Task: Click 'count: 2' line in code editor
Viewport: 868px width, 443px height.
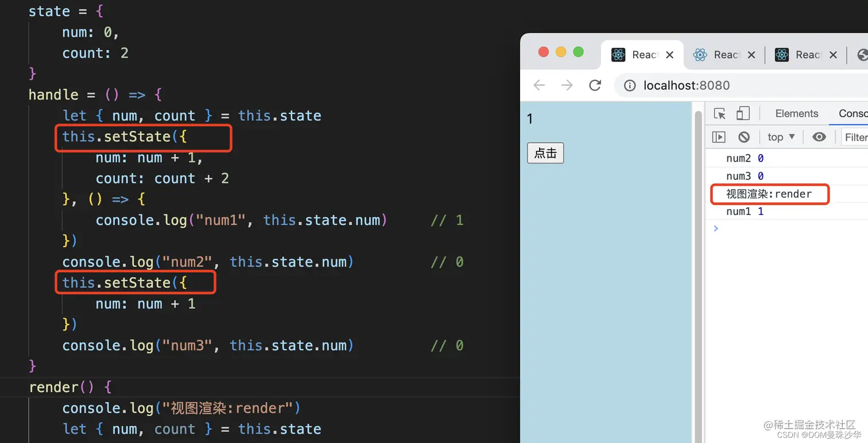Action: click(95, 53)
